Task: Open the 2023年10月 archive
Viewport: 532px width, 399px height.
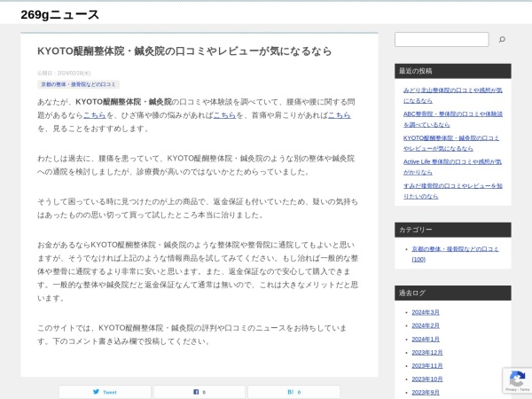Action: pyautogui.click(x=427, y=379)
